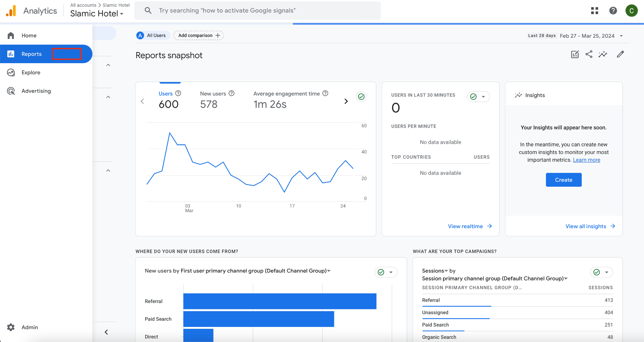Viewport: 644px width, 342px height.
Task: Click the Create insights button
Action: point(563,180)
